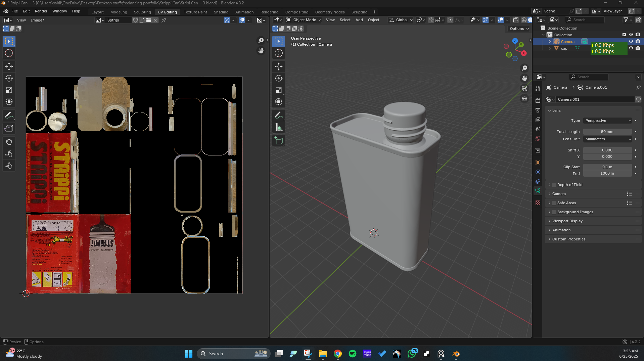Open the World properties tab
This screenshot has width=644, height=361.
click(538, 138)
